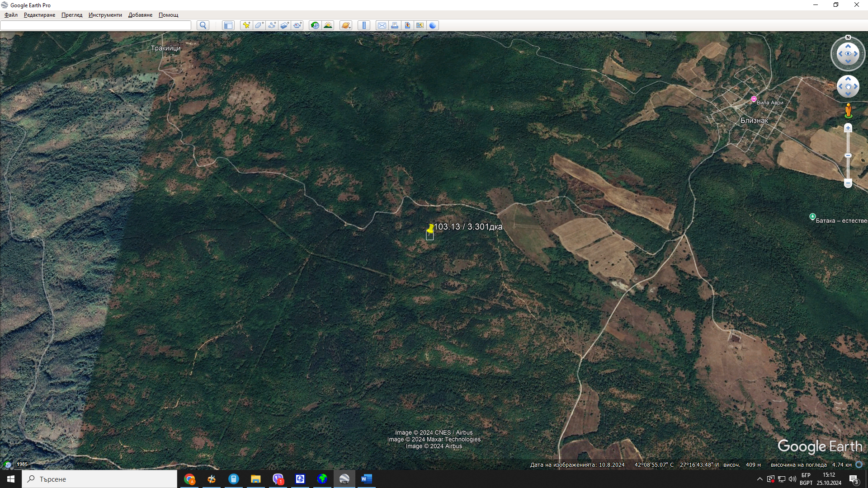Image resolution: width=868 pixels, height=488 pixels.
Task: Email the view with the envelope icon
Action: [382, 25]
